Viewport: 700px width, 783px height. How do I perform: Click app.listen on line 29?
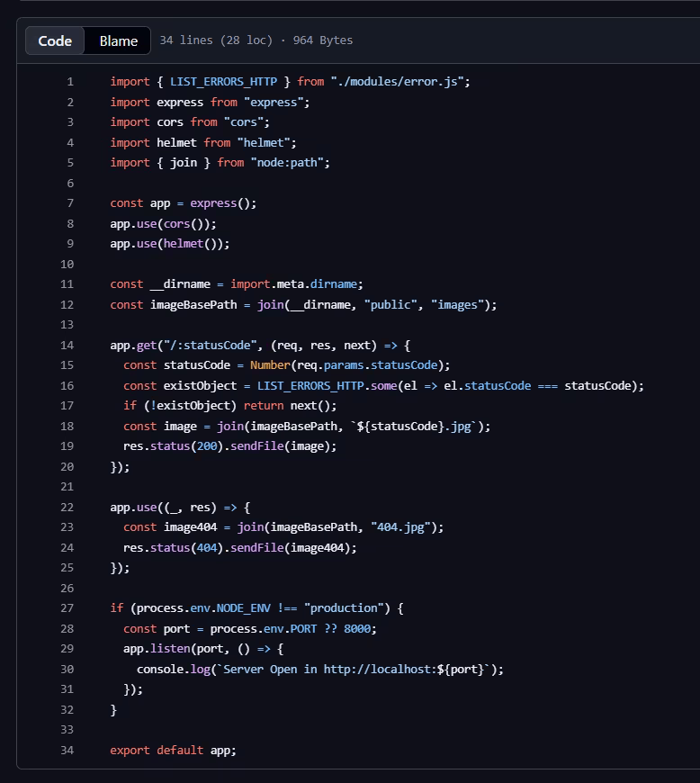[157, 649]
